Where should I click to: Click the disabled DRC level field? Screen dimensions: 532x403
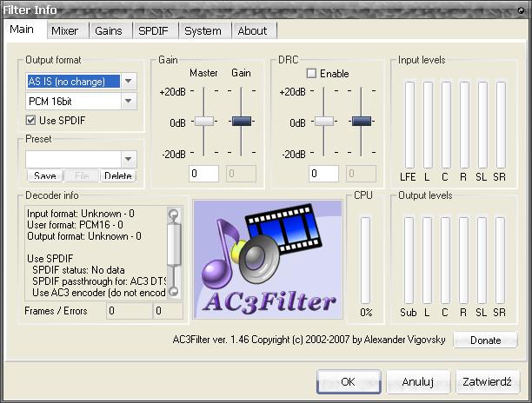click(x=361, y=174)
